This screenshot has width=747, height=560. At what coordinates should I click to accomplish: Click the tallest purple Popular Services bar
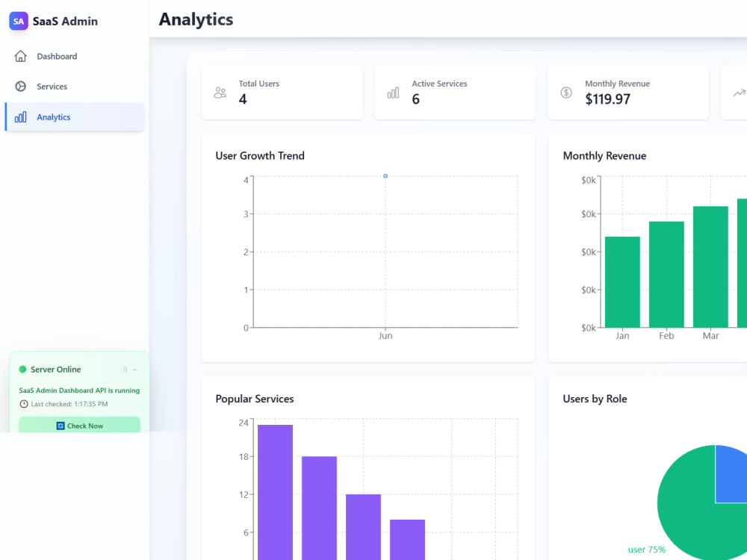click(276, 492)
